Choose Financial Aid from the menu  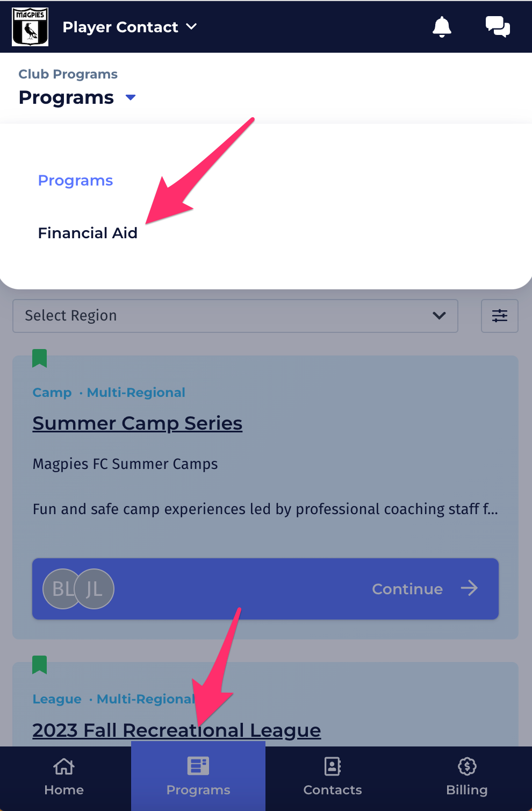[88, 233]
